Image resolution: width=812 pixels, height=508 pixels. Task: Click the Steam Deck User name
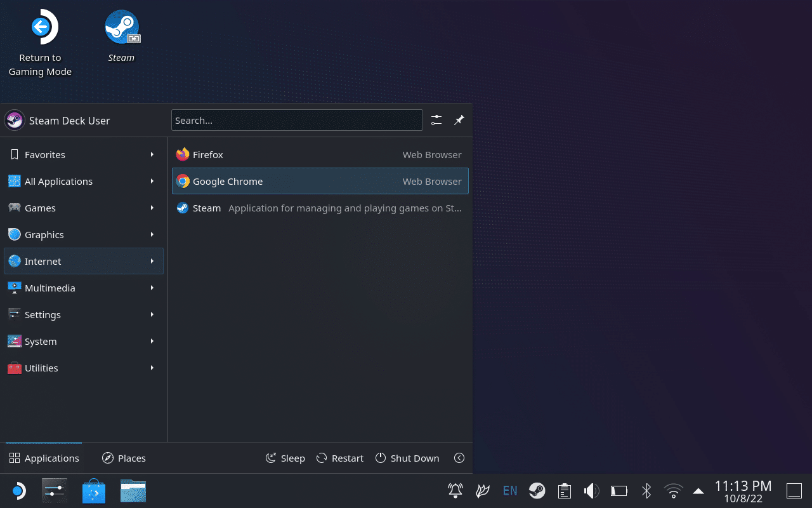(70, 121)
